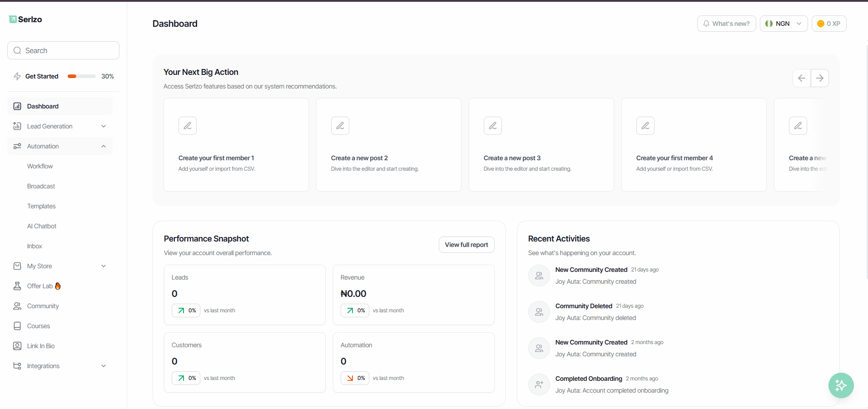The width and height of the screenshot is (868, 409).
Task: Expand the Integrations submenu chevron
Action: point(104,366)
